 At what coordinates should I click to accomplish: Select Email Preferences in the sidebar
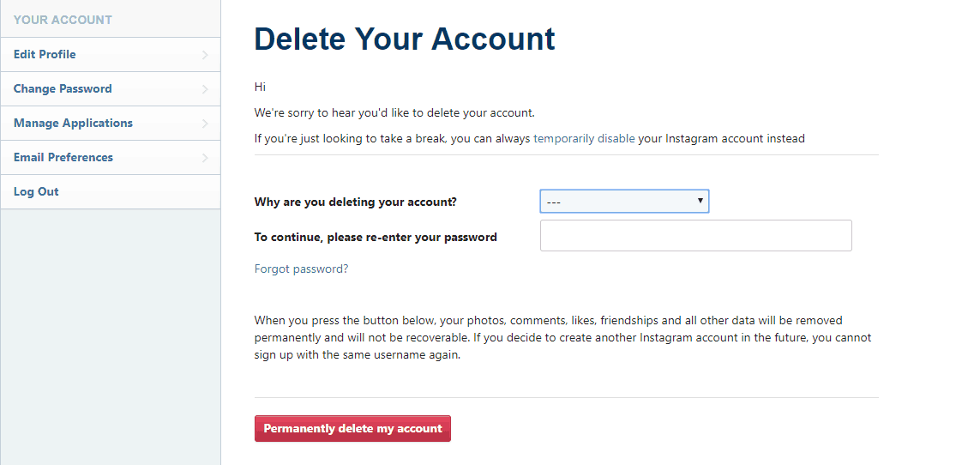coord(63,157)
